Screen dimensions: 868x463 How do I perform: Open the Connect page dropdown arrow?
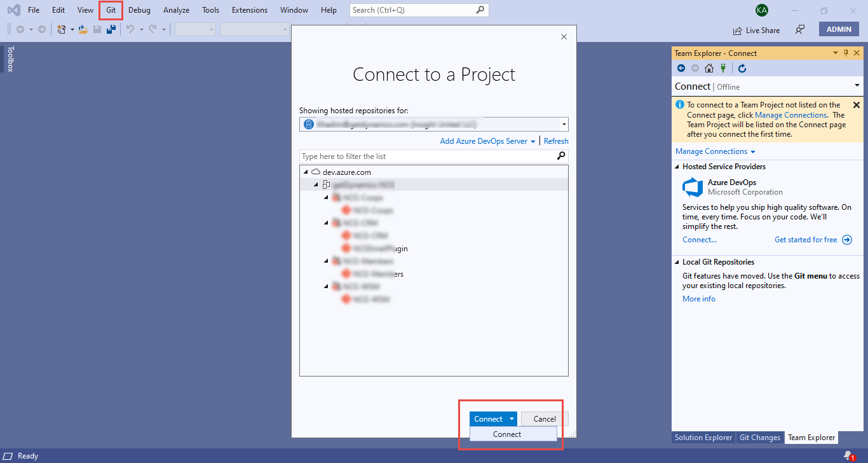pos(857,86)
